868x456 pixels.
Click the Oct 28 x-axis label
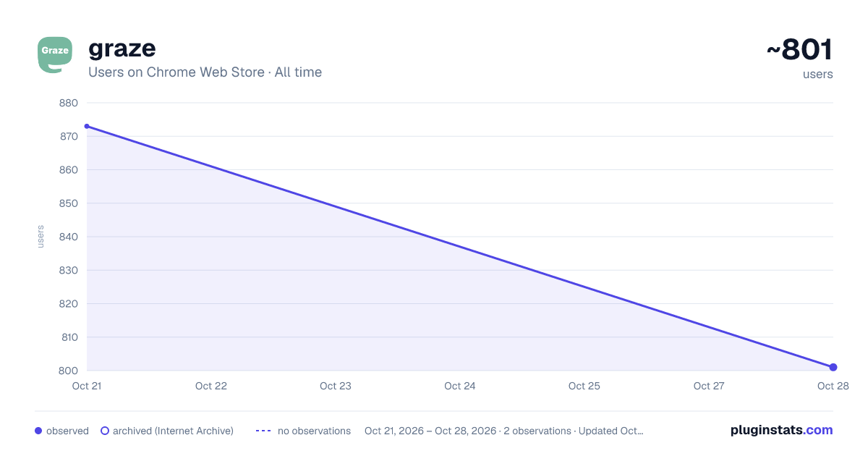(833, 386)
